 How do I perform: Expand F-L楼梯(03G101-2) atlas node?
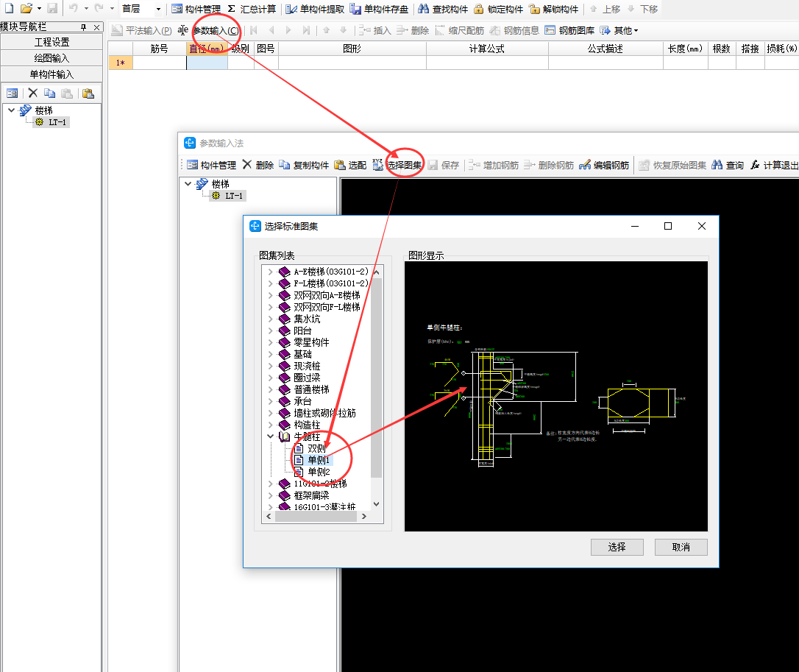coord(271,283)
